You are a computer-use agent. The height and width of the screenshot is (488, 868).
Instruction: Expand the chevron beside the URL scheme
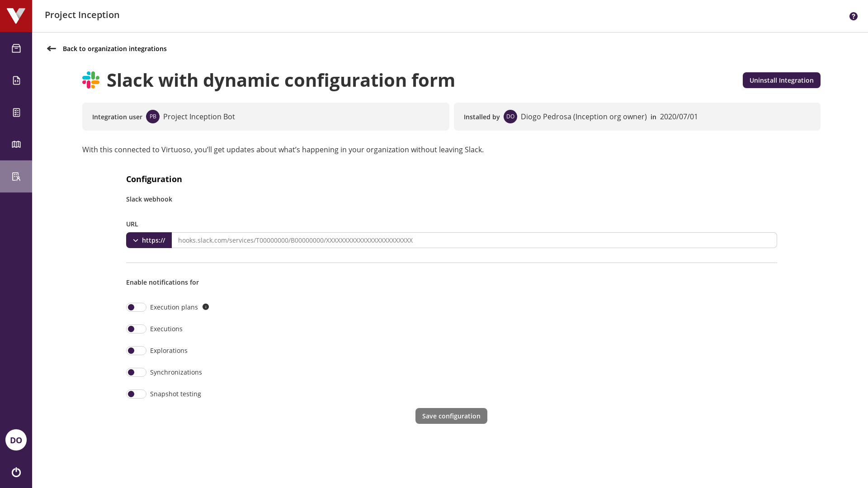[x=135, y=240]
